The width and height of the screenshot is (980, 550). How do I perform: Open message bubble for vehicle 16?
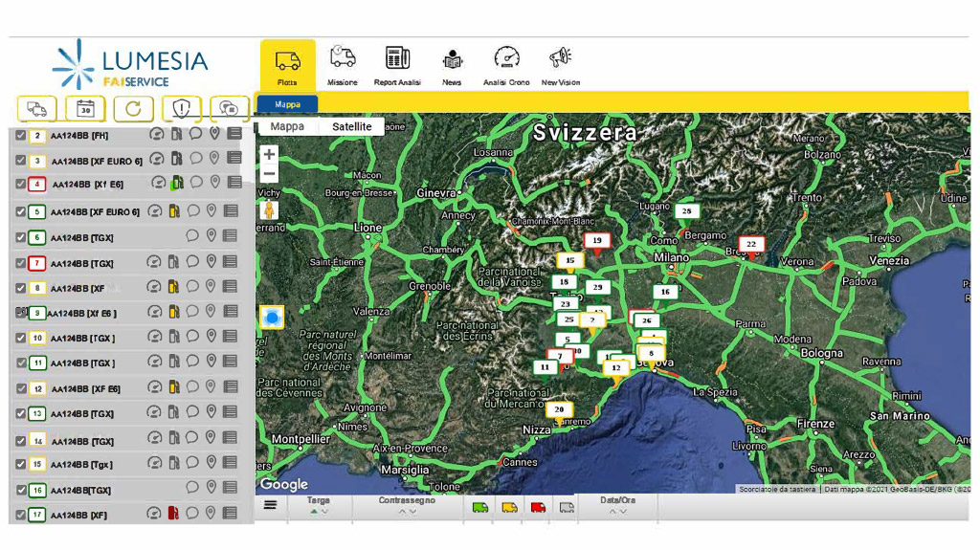point(191,488)
